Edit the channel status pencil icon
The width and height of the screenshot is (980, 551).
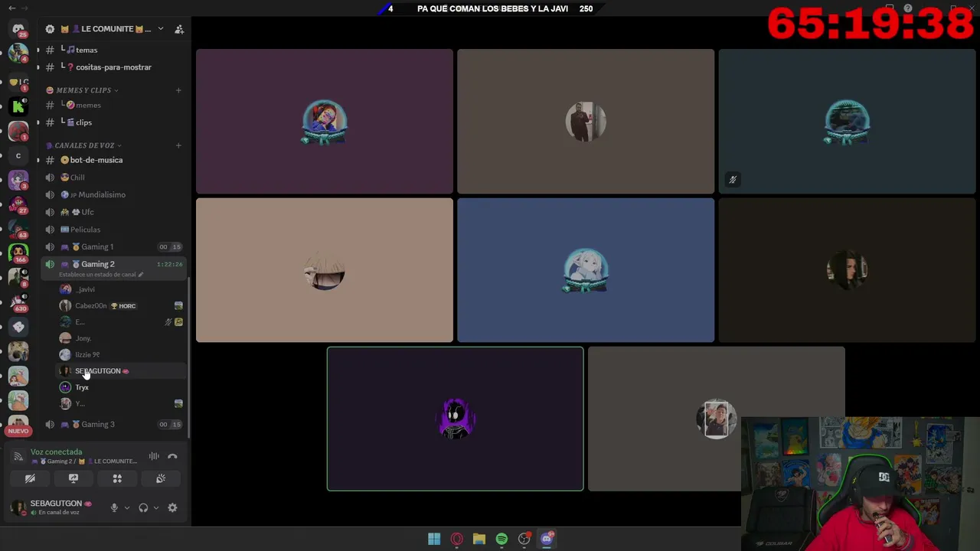coord(140,274)
